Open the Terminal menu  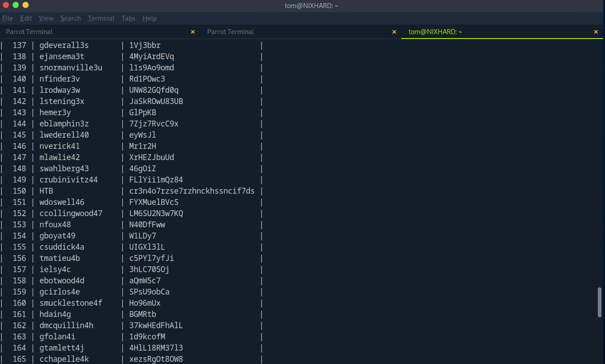(101, 18)
